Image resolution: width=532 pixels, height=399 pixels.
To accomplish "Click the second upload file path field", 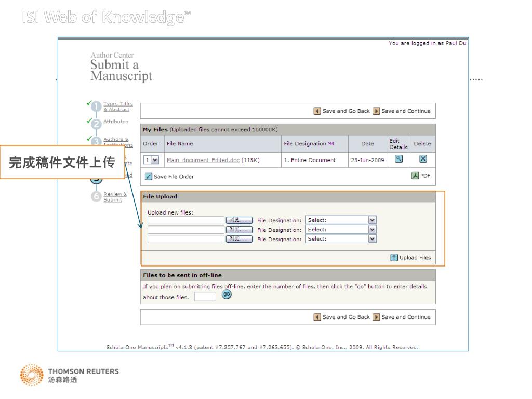I will [x=186, y=230].
